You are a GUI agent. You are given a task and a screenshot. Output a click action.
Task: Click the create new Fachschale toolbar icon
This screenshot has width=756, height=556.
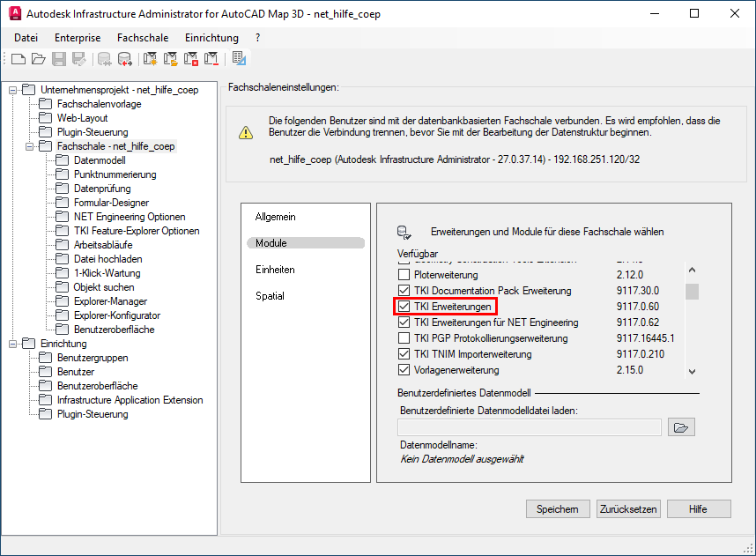click(150, 59)
